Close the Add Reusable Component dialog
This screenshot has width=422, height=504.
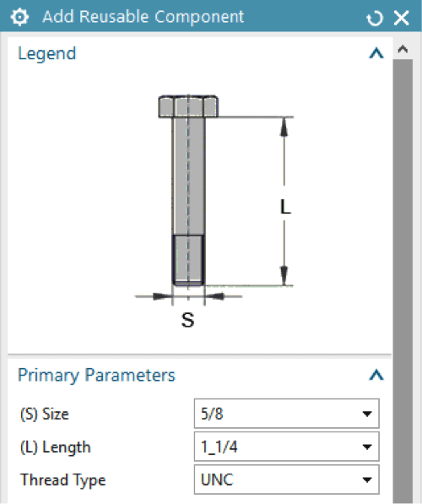click(x=402, y=18)
